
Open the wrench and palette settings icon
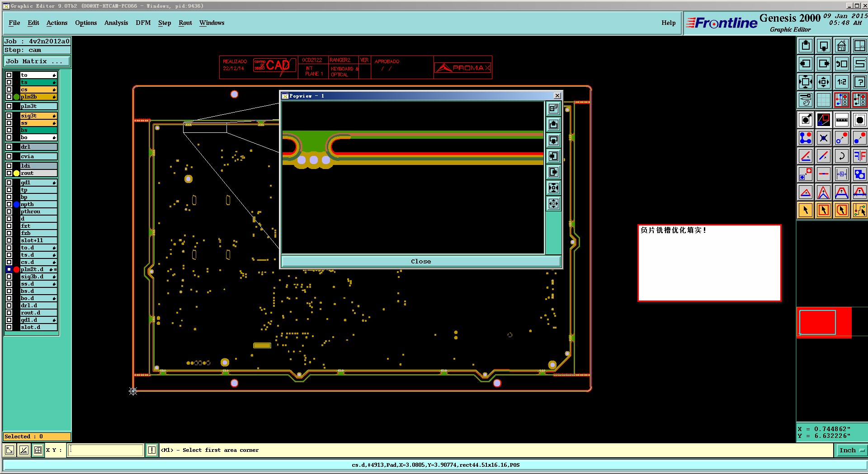pyautogui.click(x=806, y=100)
